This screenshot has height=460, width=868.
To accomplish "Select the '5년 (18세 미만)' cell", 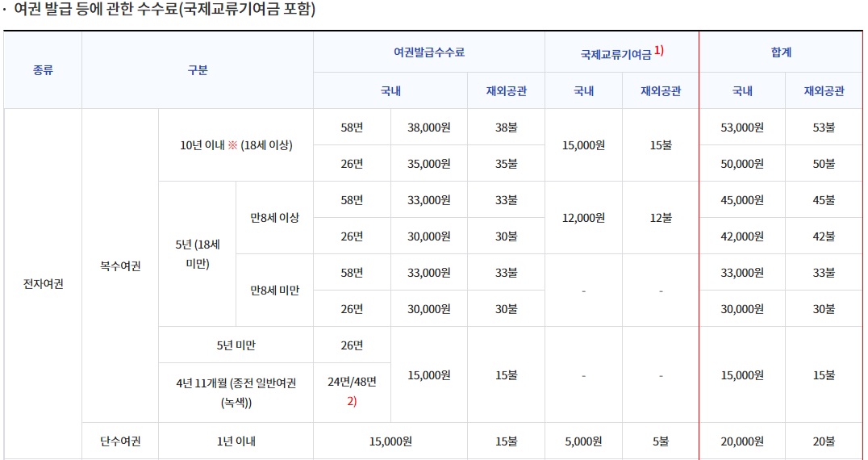I will click(198, 253).
